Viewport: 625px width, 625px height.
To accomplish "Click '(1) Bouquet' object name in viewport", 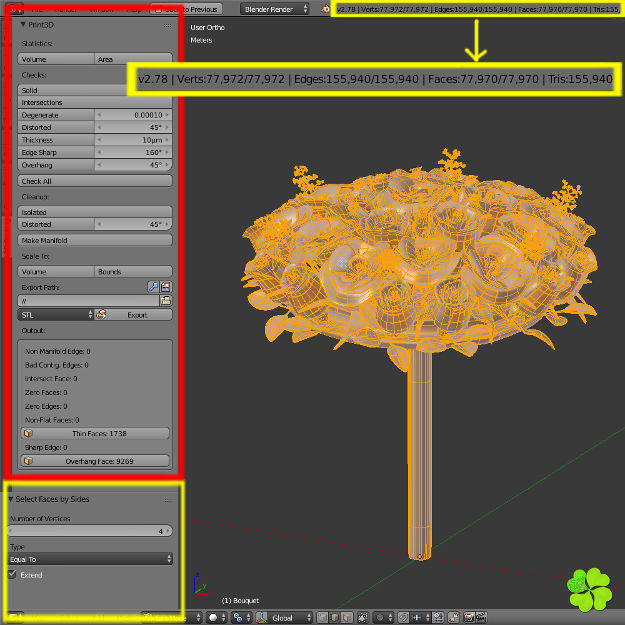I will click(x=240, y=600).
